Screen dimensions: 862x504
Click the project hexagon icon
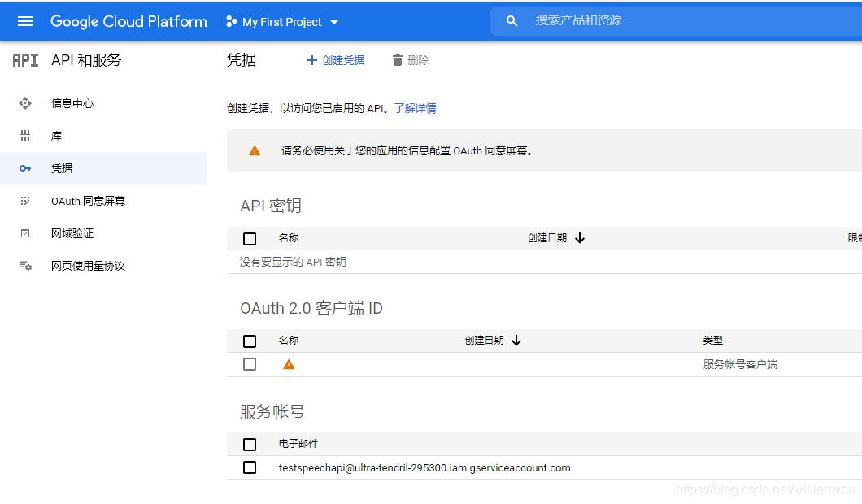232,21
